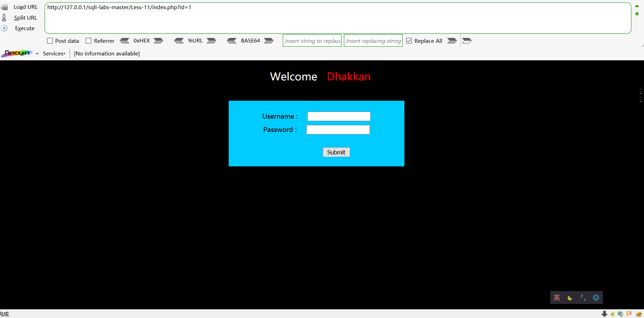Click the orange 'pr' icon in the status bar

(x=629, y=313)
